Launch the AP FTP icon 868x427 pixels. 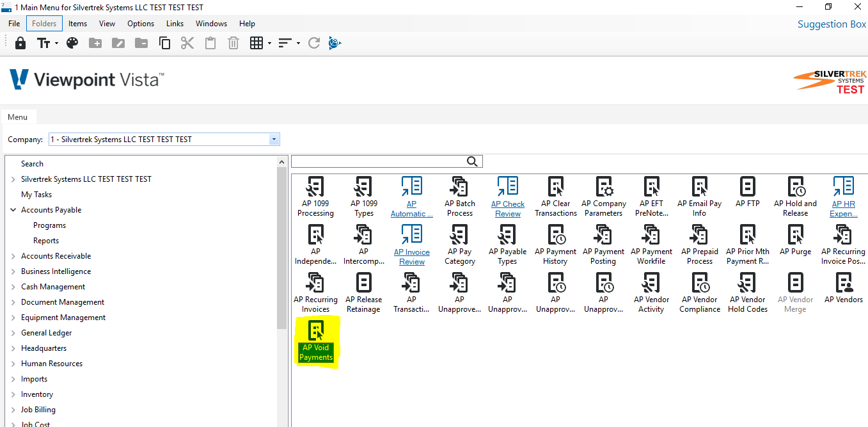pyautogui.click(x=747, y=193)
